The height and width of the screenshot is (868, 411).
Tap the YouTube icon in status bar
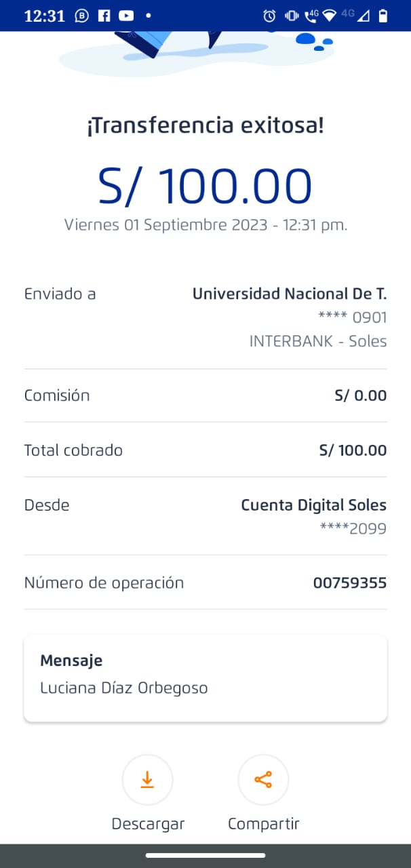126,16
